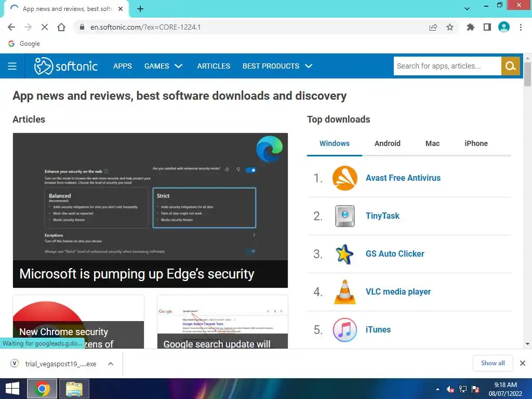Open the tab search dropdown arrow
The image size is (532, 399).
point(467,9)
